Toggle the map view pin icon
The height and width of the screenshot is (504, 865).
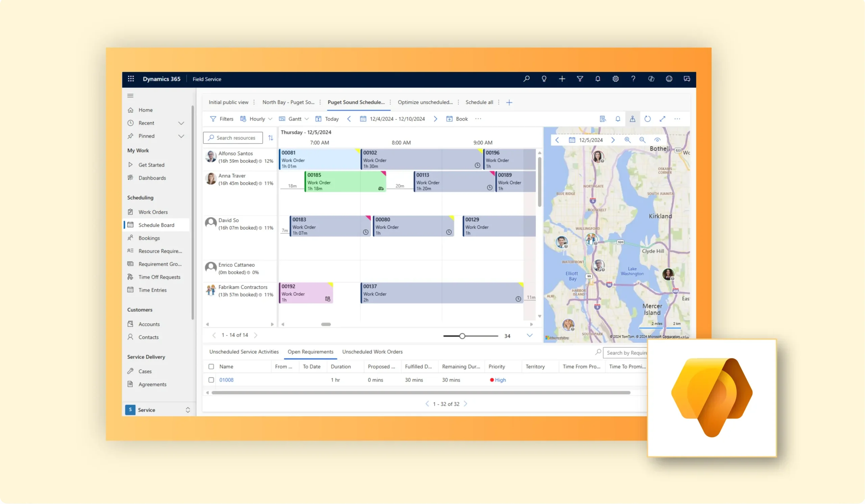click(x=632, y=119)
